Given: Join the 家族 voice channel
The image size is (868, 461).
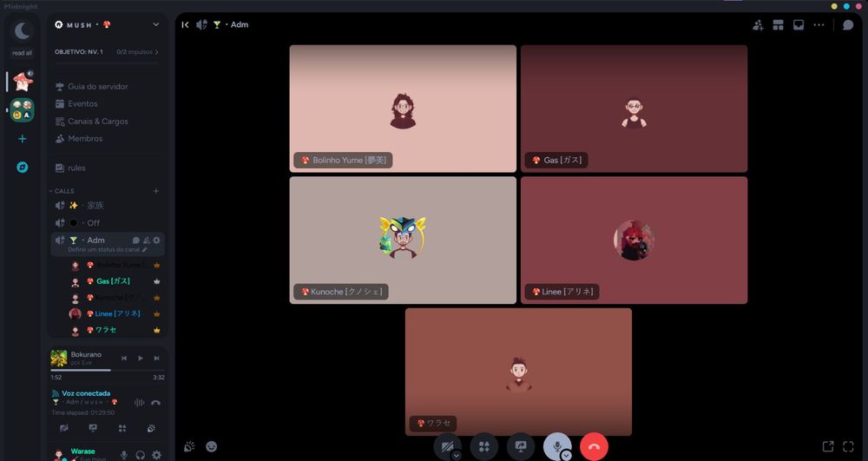Looking at the screenshot, I should click(x=107, y=205).
